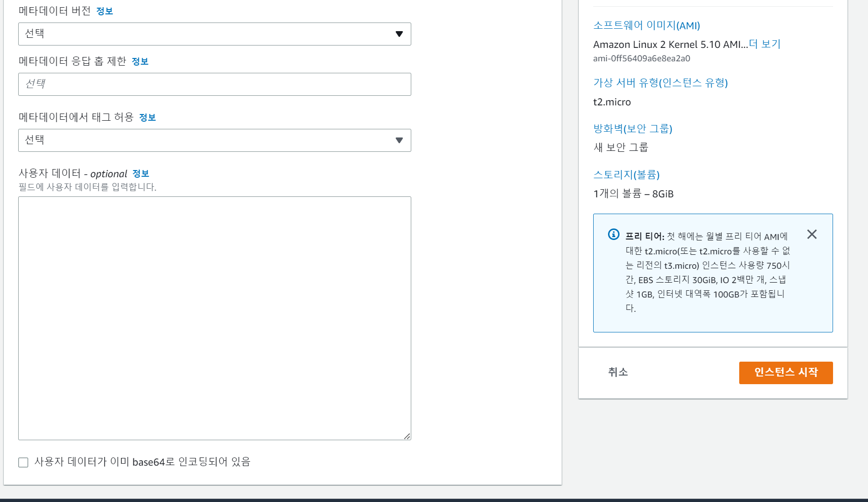Screen dimensions: 868x502
Task: Click the t2.micro instance type text
Action: (x=612, y=102)
